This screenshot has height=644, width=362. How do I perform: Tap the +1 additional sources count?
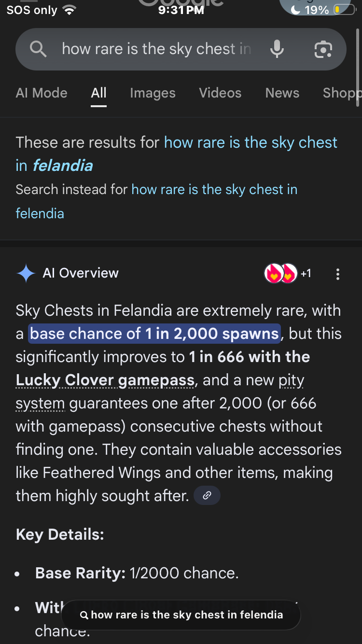306,274
